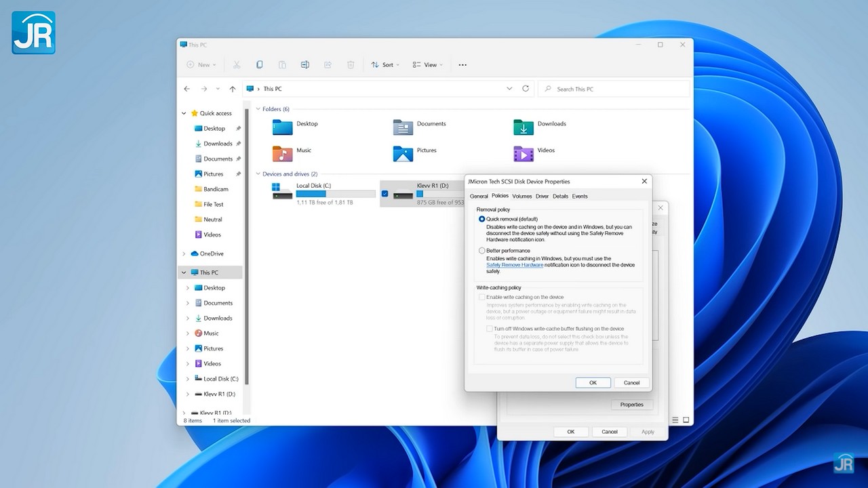
Task: Click the Up arrow navigation icon
Action: (x=233, y=89)
